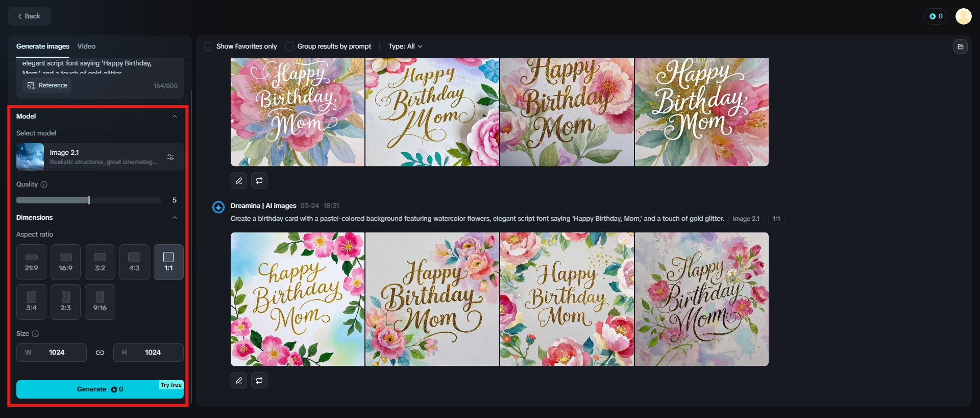Click the '03-24 18:31' timestamp

[320, 206]
